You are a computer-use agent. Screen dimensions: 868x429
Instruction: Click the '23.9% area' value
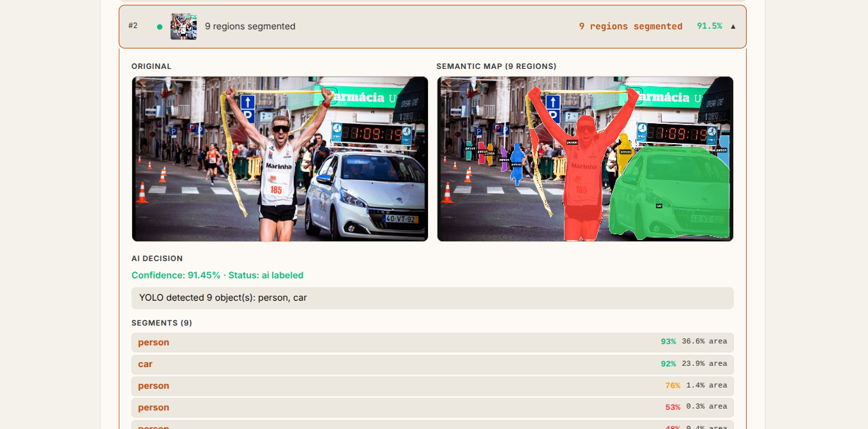click(704, 363)
